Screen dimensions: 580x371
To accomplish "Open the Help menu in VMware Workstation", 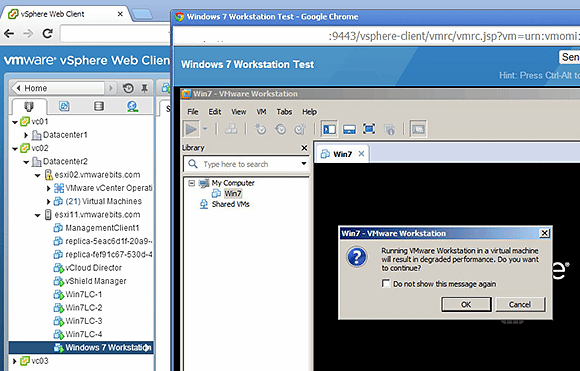I will (309, 112).
